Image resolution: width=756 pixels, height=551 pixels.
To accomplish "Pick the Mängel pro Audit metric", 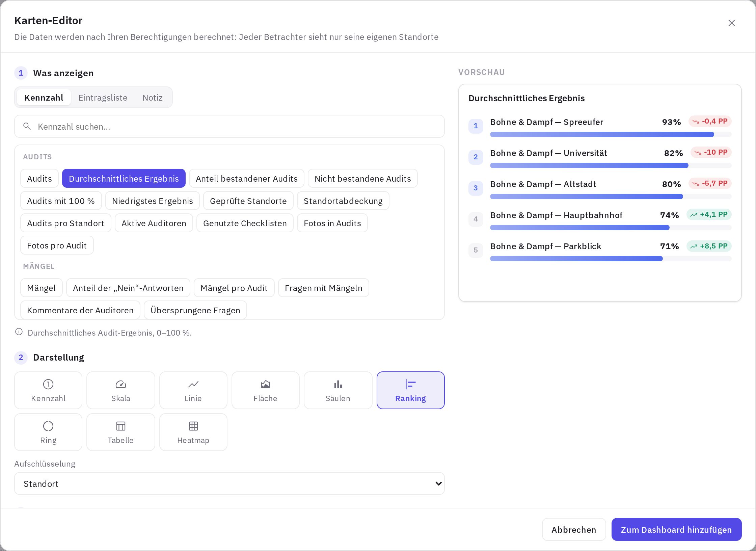I will pyautogui.click(x=234, y=288).
